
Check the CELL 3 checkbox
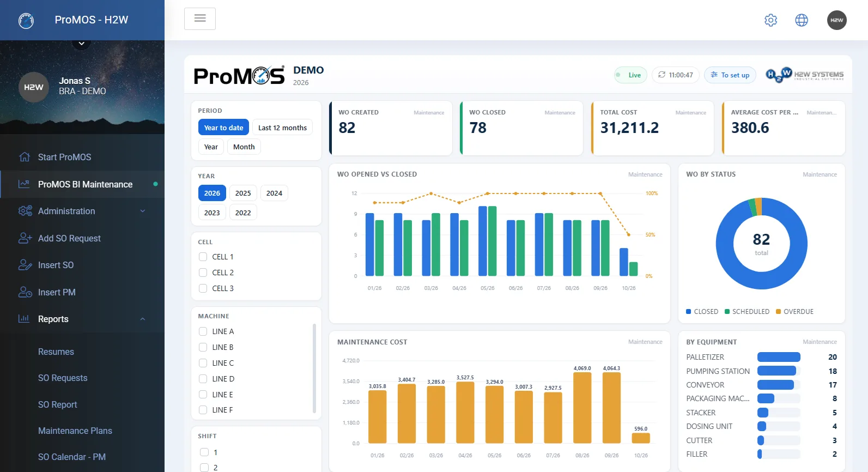click(203, 288)
